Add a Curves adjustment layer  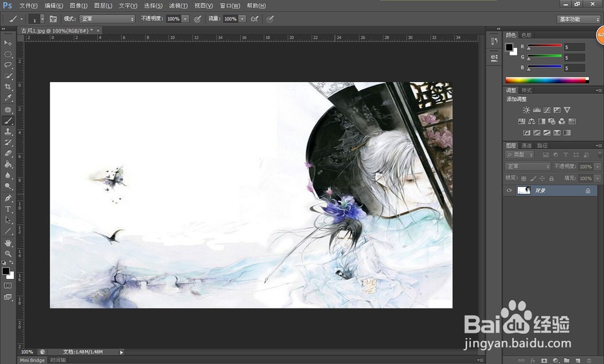coord(547,109)
